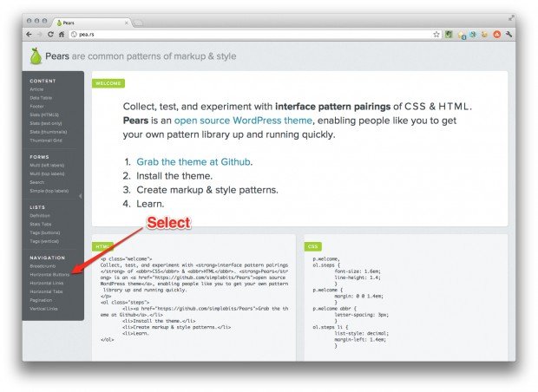Click the CONTENT section heading

click(x=43, y=81)
